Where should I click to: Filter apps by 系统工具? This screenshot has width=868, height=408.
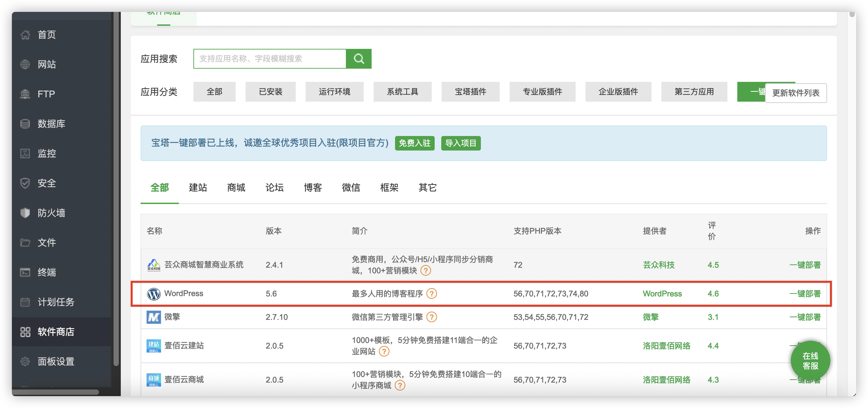pos(402,92)
